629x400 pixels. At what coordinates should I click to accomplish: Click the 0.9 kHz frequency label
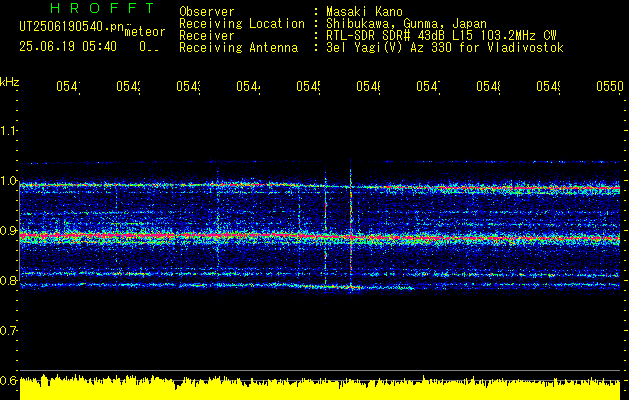click(9, 230)
